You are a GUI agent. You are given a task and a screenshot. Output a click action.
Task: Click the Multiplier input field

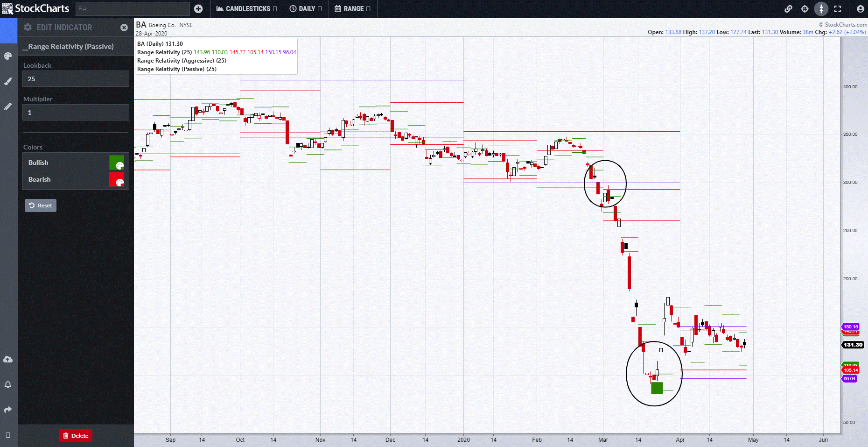click(76, 113)
